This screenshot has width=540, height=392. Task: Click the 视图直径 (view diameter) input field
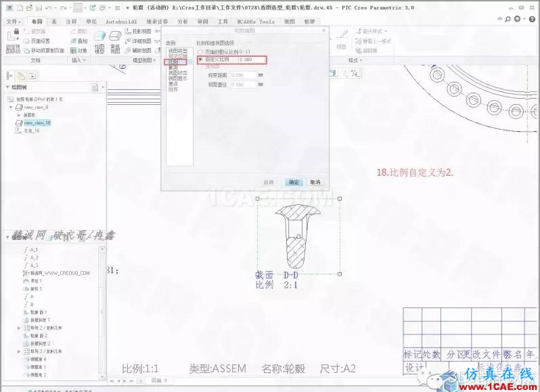243,84
